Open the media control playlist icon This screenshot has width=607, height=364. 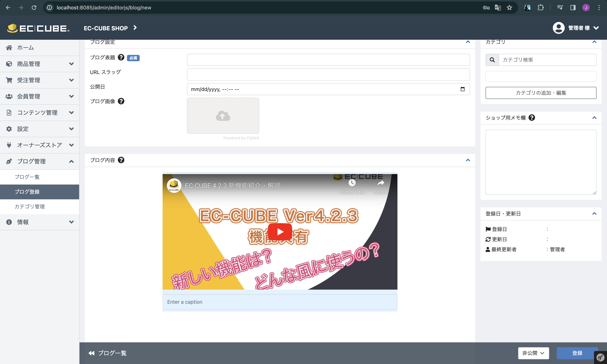(560, 8)
